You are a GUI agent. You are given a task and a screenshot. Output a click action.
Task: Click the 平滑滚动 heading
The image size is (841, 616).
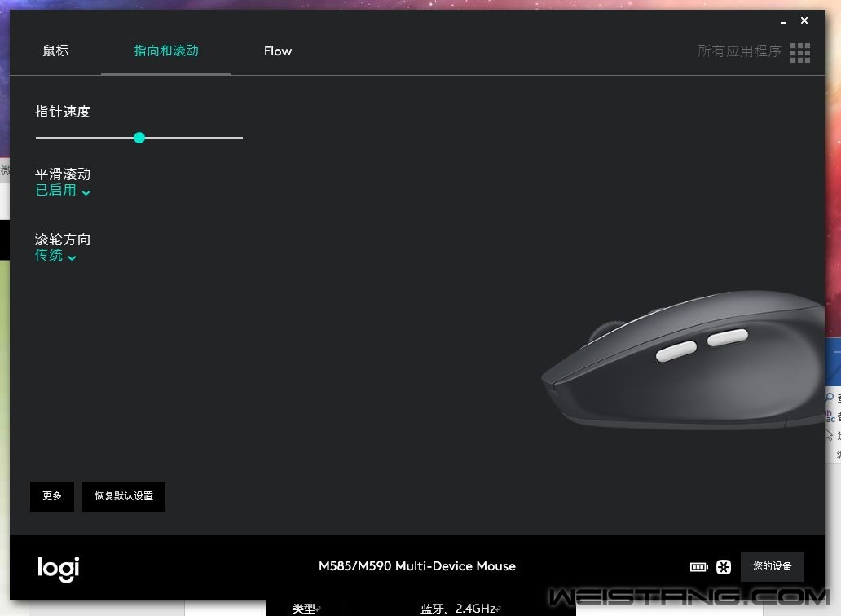click(x=63, y=174)
